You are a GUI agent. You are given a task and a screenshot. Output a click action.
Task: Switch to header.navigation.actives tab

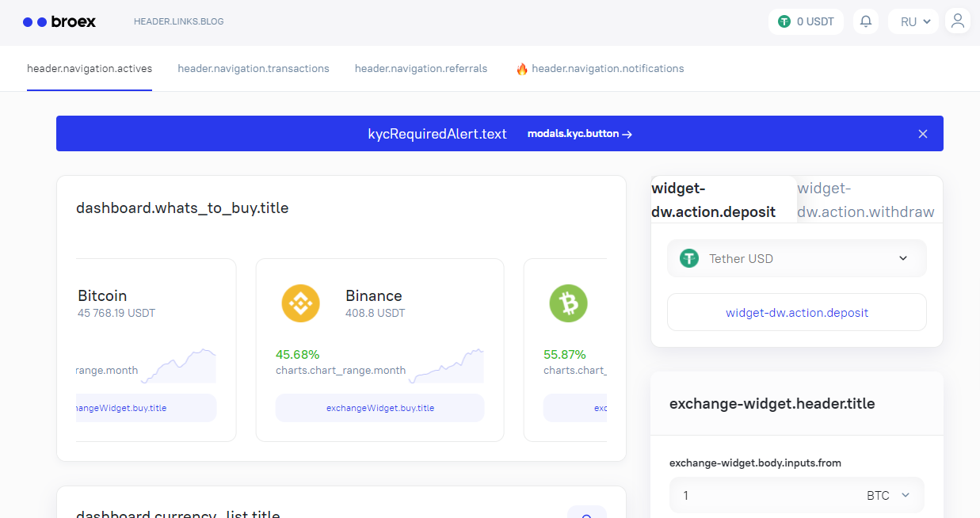(90, 69)
